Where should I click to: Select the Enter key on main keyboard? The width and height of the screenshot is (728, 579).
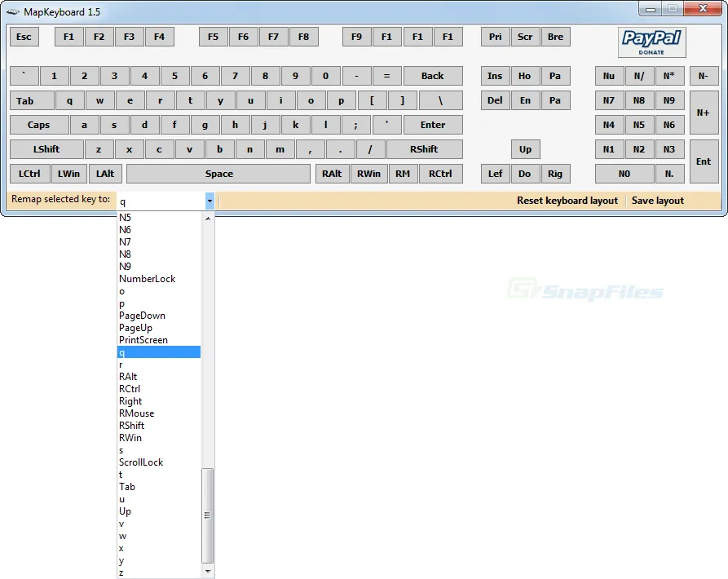click(x=433, y=125)
